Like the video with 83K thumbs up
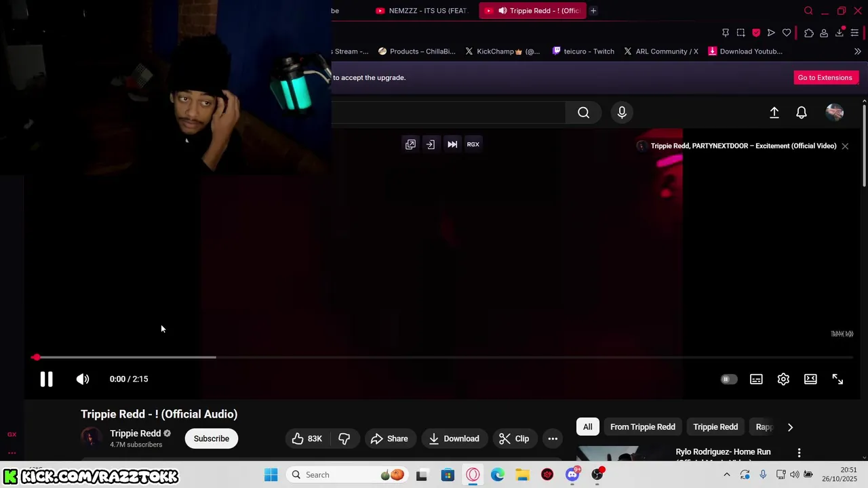The width and height of the screenshot is (868, 488). 307,439
